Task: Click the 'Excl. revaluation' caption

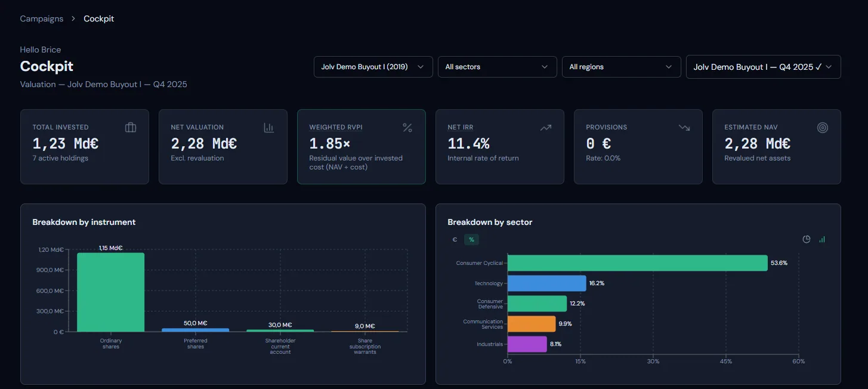Action: 197,158
